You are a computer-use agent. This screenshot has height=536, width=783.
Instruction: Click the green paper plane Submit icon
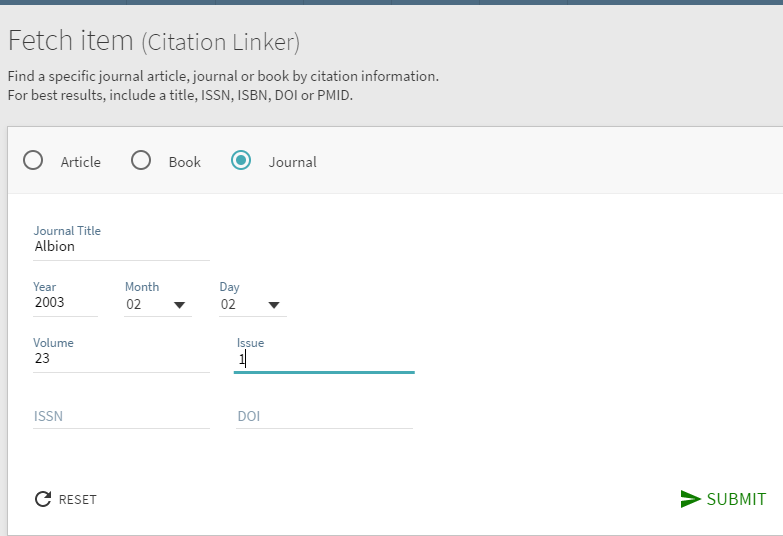[x=690, y=499]
